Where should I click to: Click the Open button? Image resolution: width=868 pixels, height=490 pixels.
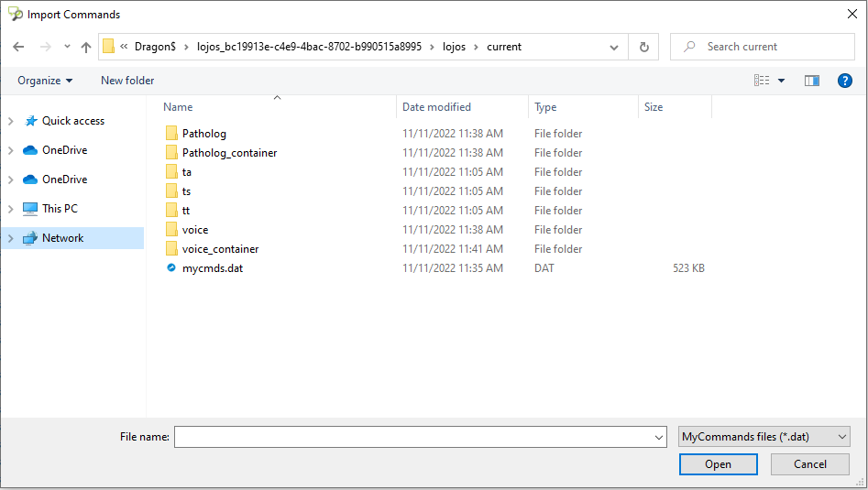[718, 464]
